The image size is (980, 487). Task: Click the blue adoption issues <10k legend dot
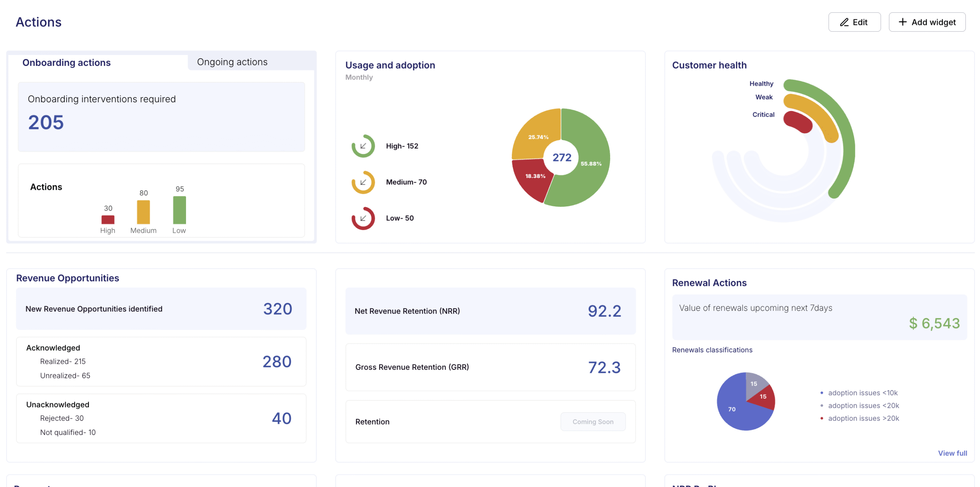[822, 392]
